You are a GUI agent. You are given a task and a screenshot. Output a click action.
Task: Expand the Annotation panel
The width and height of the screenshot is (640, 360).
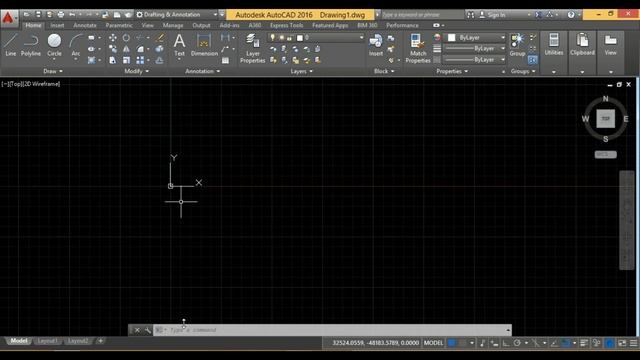[202, 71]
